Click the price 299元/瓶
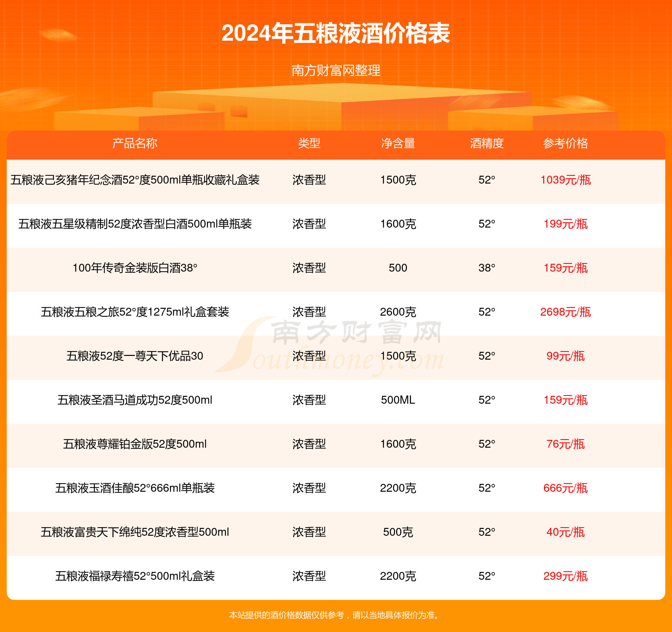Screen dimensions: 672x632 [566, 576]
